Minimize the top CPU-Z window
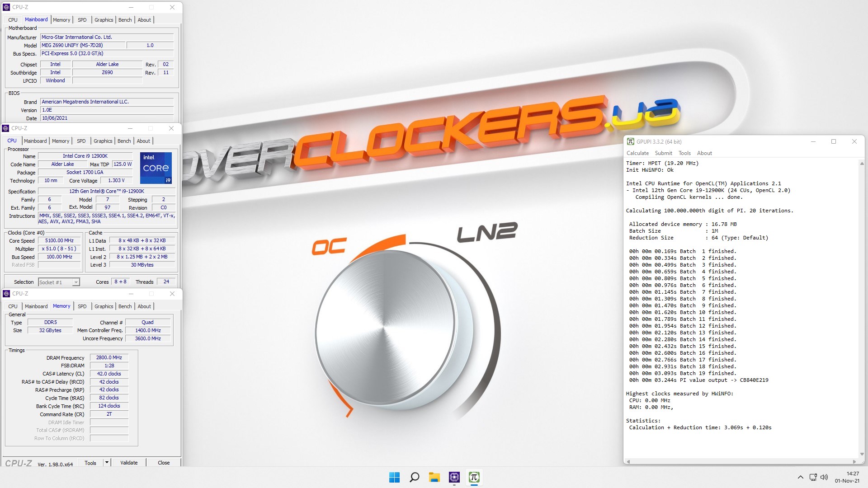The height and width of the screenshot is (488, 868). coord(131,7)
